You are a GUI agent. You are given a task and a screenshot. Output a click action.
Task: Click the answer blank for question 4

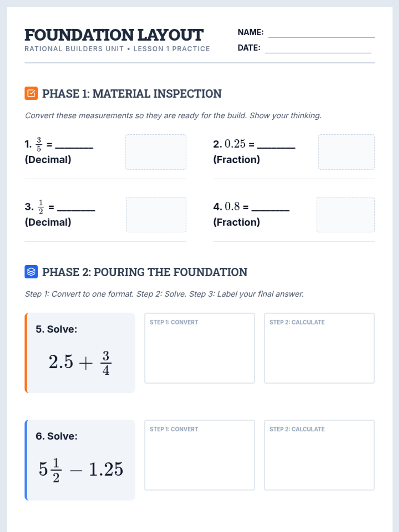point(270,208)
